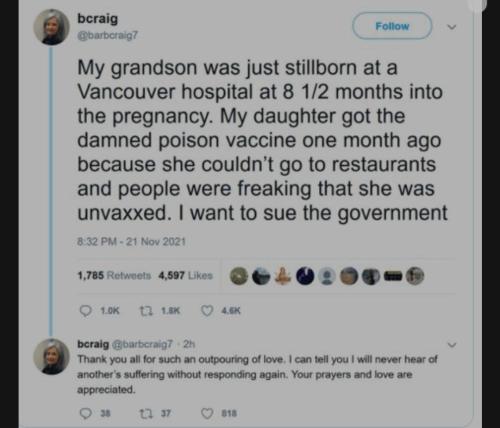Click the @barbcraig7 handle under the name
This screenshot has width=500, height=428.
[107, 35]
